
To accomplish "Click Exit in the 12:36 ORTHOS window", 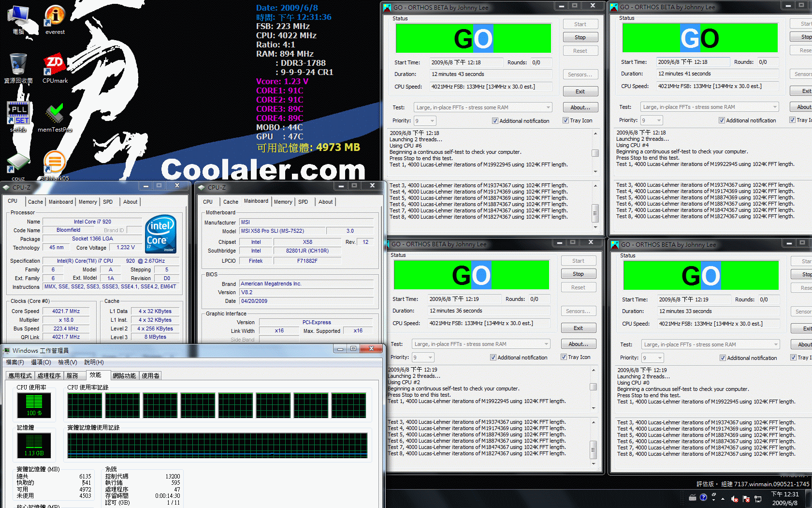I will [578, 328].
